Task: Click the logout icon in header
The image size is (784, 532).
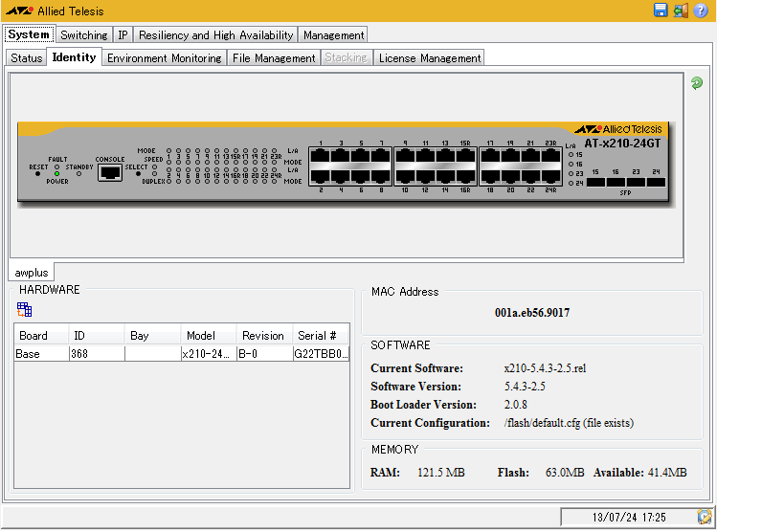Action: tap(681, 11)
